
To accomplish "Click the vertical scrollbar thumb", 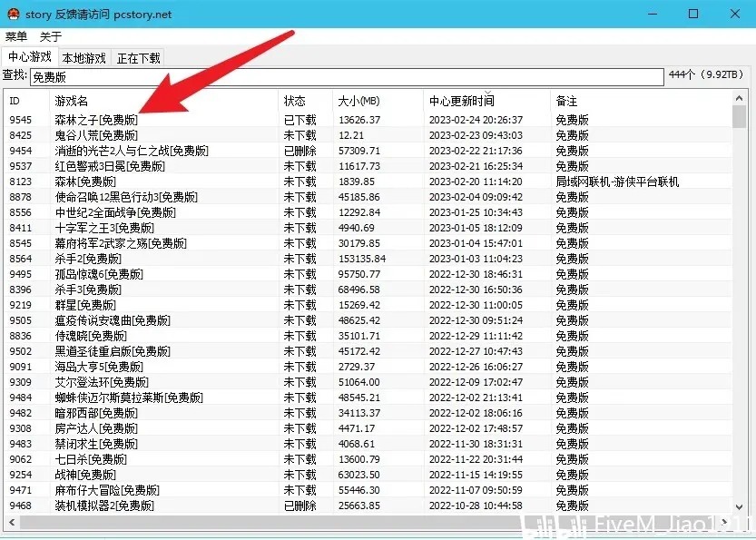I will (739, 117).
